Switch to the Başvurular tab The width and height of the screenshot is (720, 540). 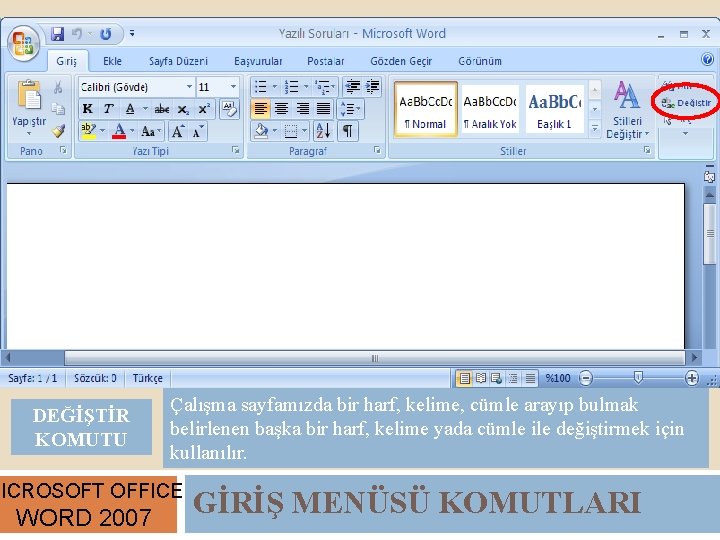tap(258, 61)
